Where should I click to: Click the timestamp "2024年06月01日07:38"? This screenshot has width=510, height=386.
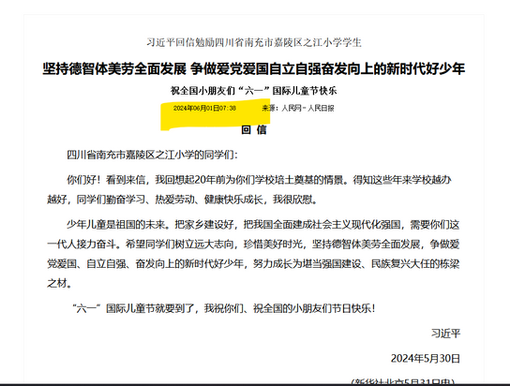(205, 108)
